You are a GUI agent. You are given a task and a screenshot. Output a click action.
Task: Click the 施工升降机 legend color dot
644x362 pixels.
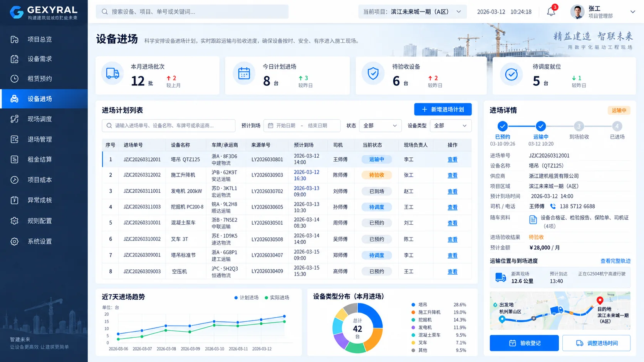tap(413, 312)
